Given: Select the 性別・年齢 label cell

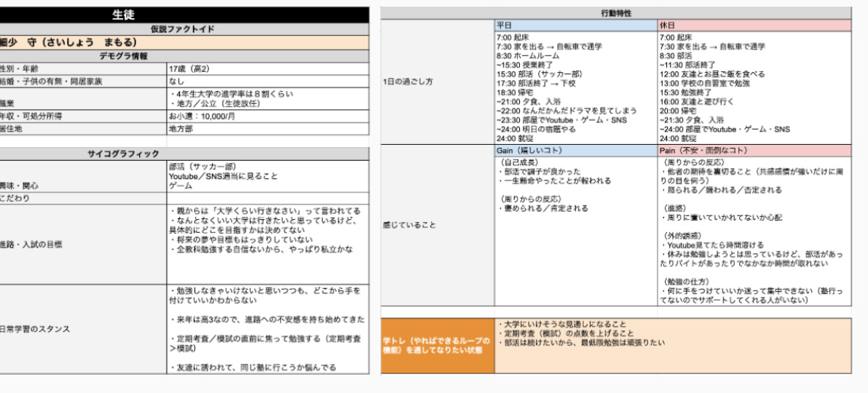Looking at the screenshot, I should tap(83, 68).
